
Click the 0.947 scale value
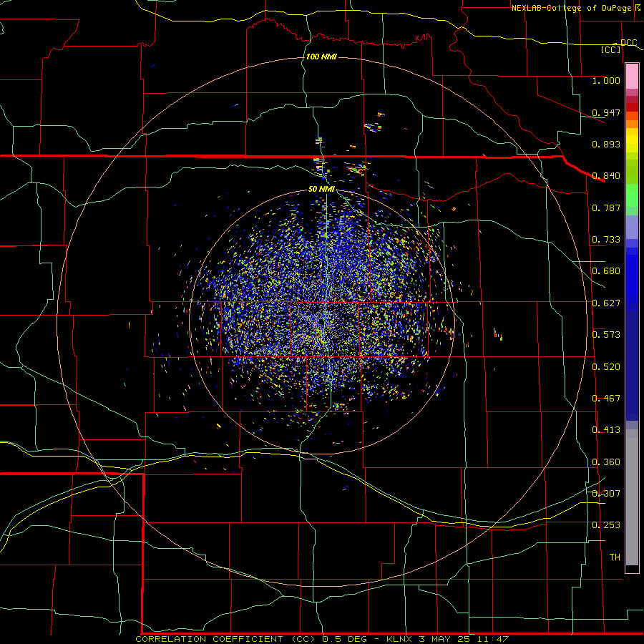[606, 112]
